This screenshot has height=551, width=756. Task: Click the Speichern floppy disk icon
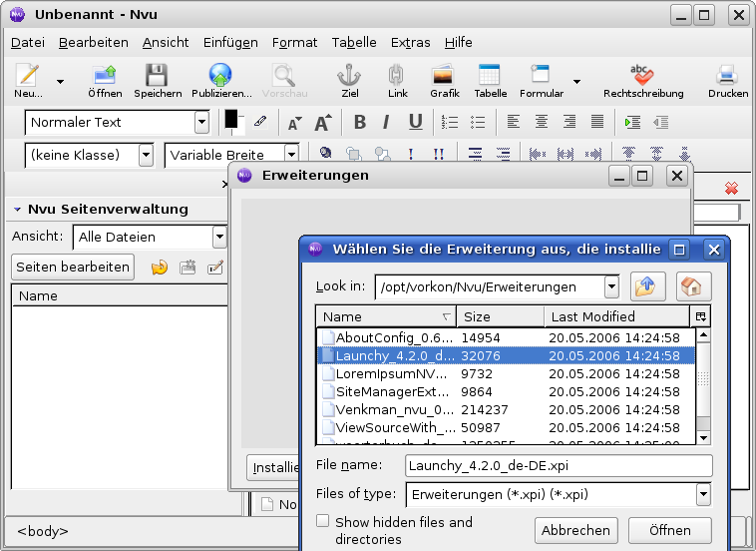coord(157,75)
